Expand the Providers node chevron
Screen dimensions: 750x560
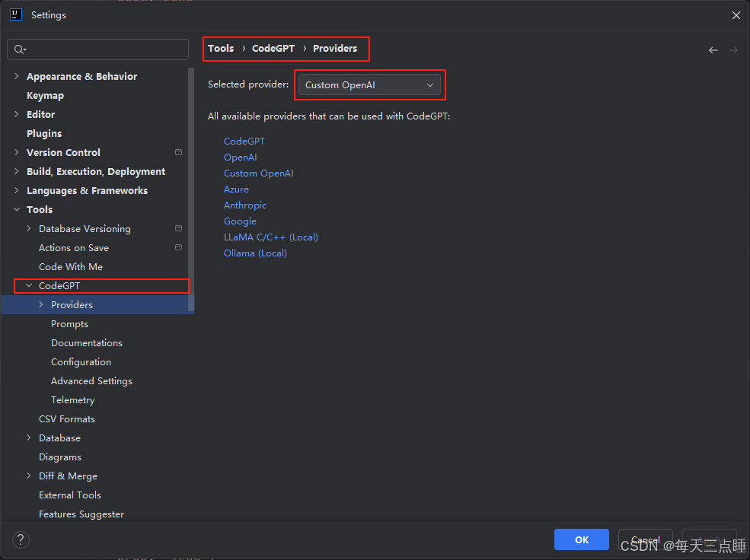[41, 304]
